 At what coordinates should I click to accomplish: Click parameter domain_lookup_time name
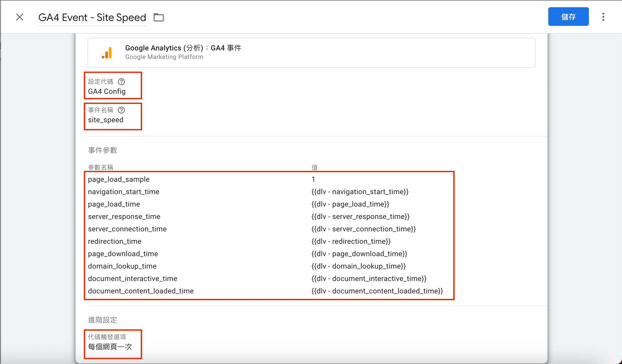[122, 266]
